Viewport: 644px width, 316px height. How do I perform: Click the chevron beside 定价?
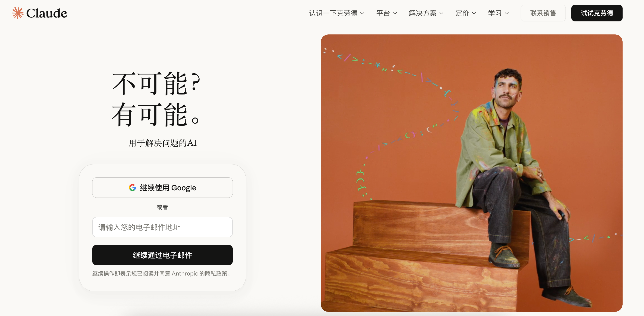point(474,13)
